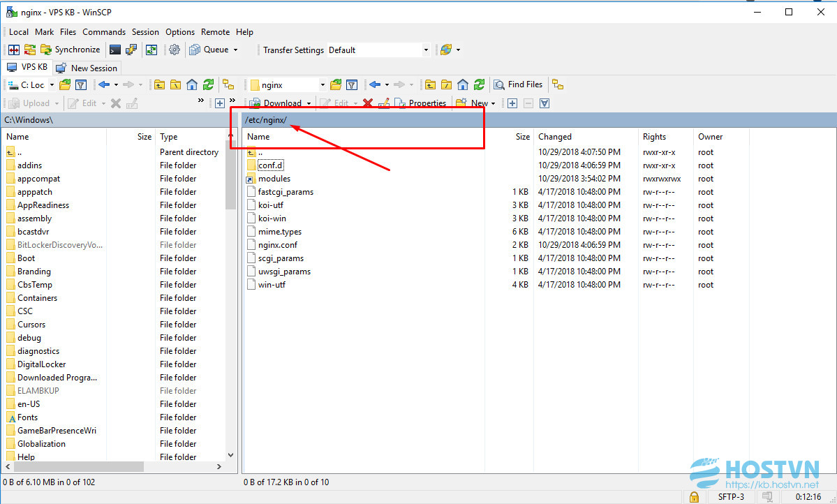Click the globe update icon in toolbar
The height and width of the screenshot is (504, 837).
[x=446, y=50]
